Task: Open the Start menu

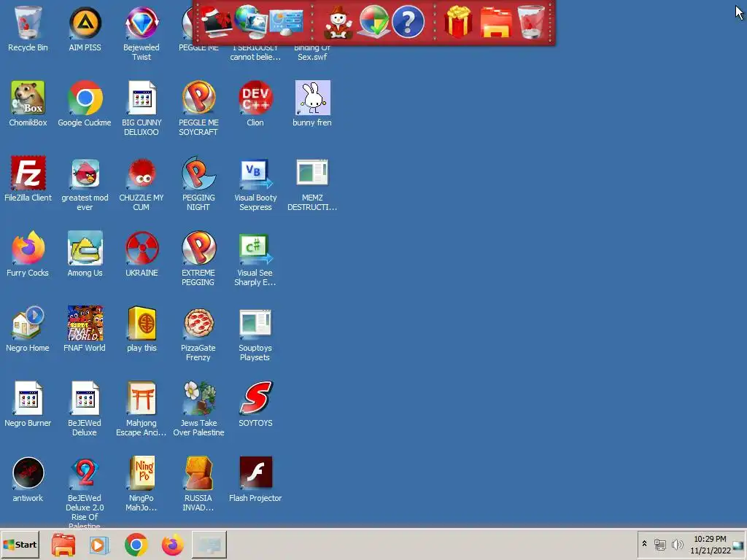Action: (x=20, y=545)
